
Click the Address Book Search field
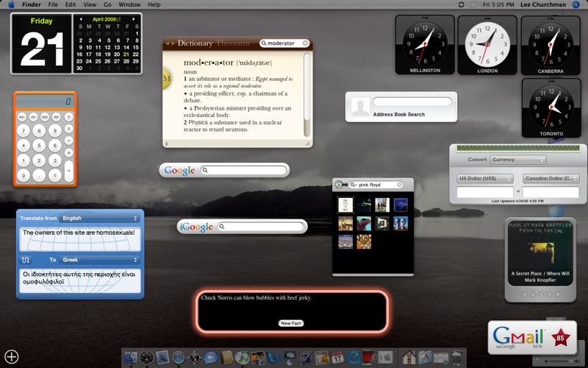(x=411, y=102)
